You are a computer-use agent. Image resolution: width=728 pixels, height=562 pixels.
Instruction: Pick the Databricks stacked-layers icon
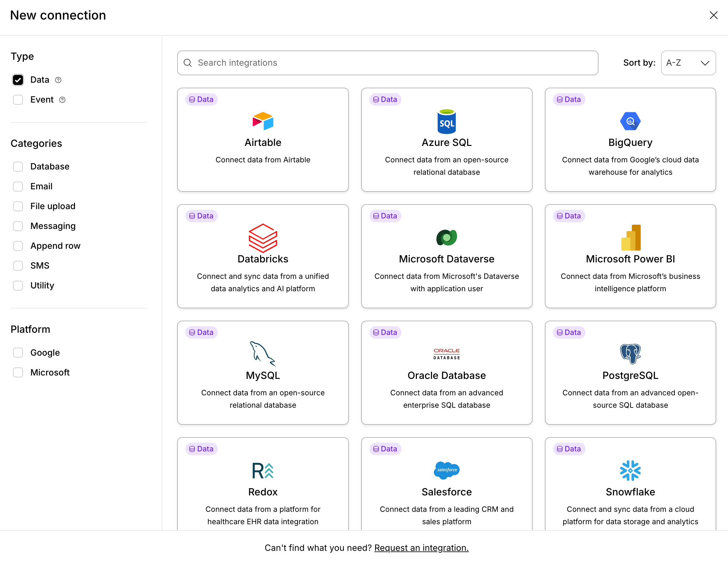pos(263,238)
